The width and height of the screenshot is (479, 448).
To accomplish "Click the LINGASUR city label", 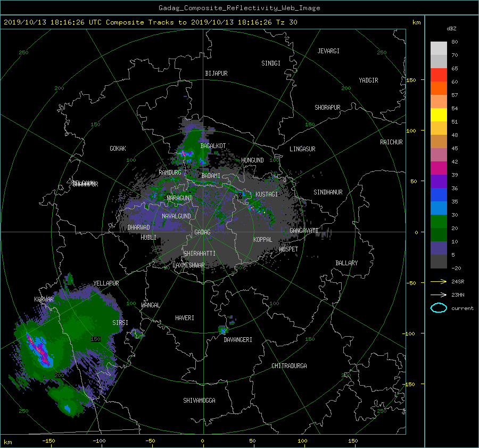I will (302, 149).
